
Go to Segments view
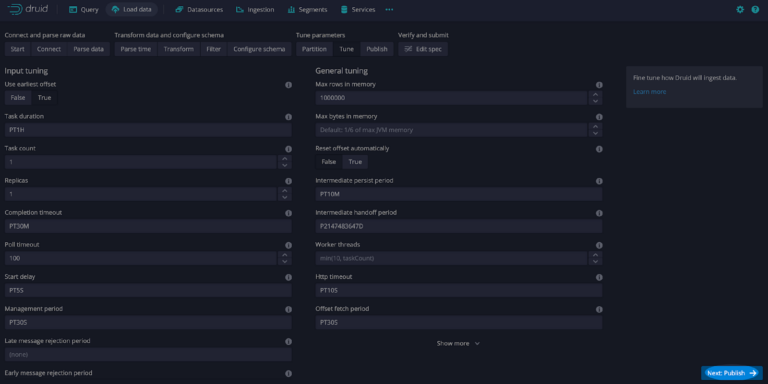(x=308, y=9)
